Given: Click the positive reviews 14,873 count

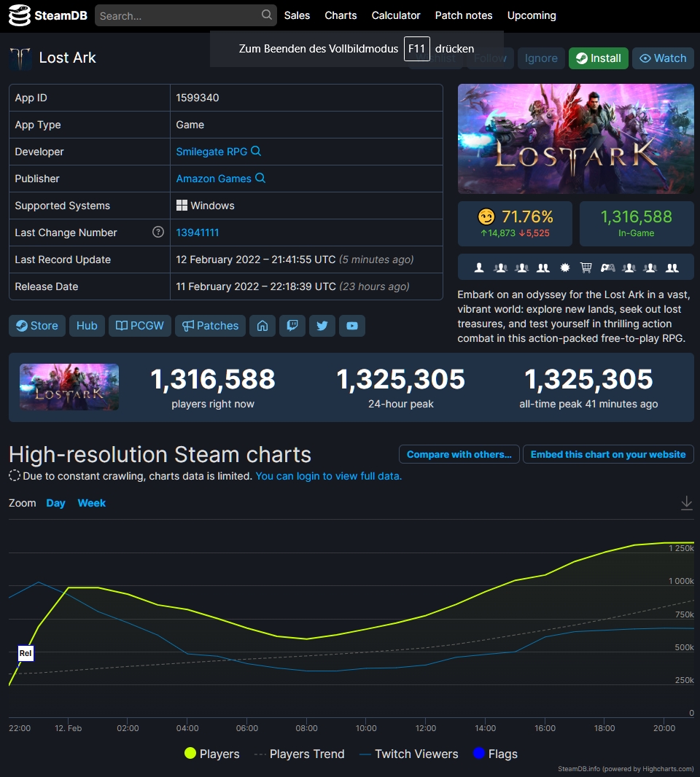Looking at the screenshot, I should coord(498,233).
